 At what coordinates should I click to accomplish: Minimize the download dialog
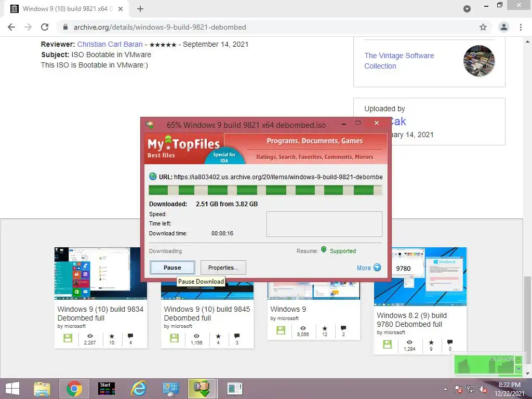(x=344, y=124)
